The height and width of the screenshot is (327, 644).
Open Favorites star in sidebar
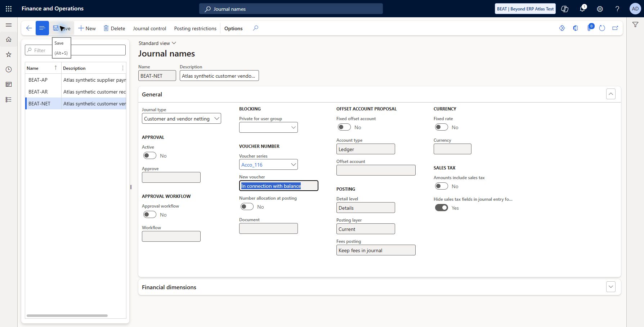[x=9, y=55]
